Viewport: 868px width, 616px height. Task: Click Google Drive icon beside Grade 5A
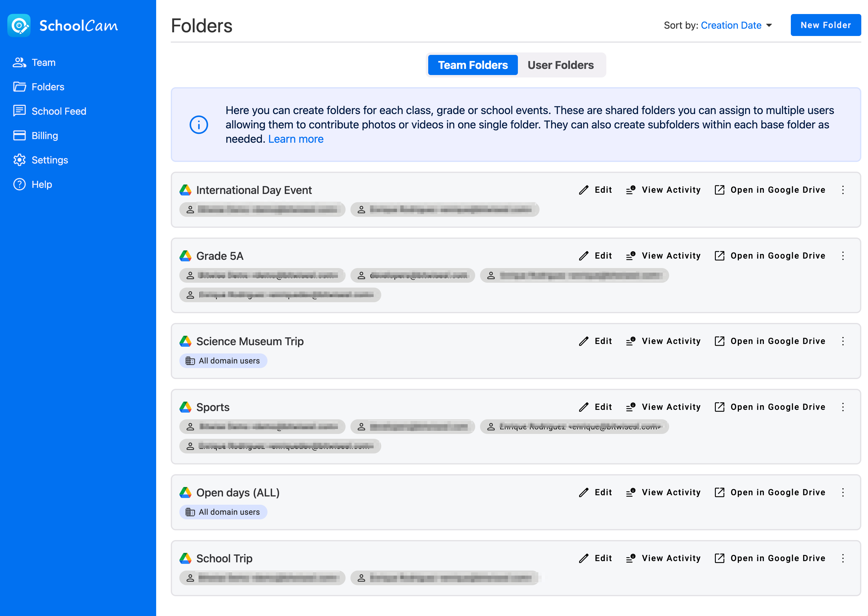coord(185,256)
